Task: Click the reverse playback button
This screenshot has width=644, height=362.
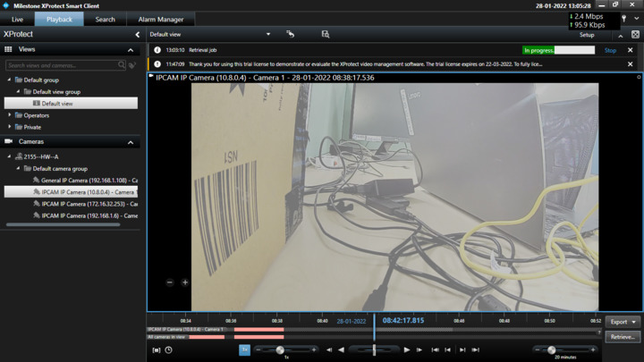Action: pos(341,349)
